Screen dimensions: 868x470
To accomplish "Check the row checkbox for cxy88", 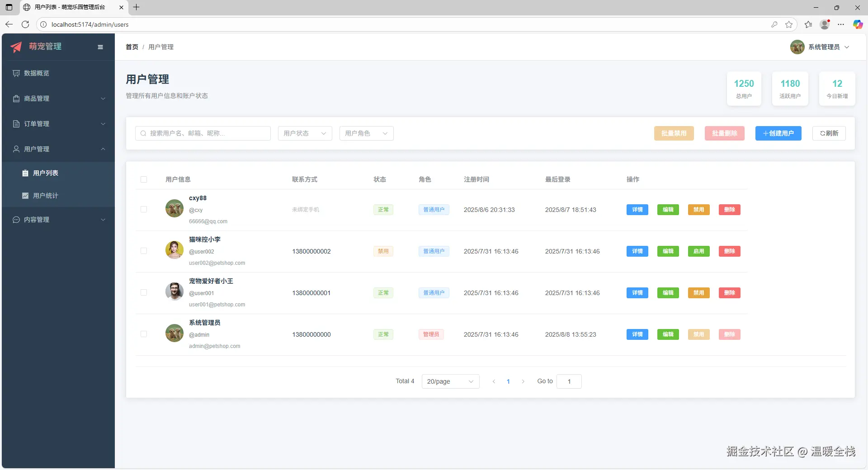I will (144, 209).
